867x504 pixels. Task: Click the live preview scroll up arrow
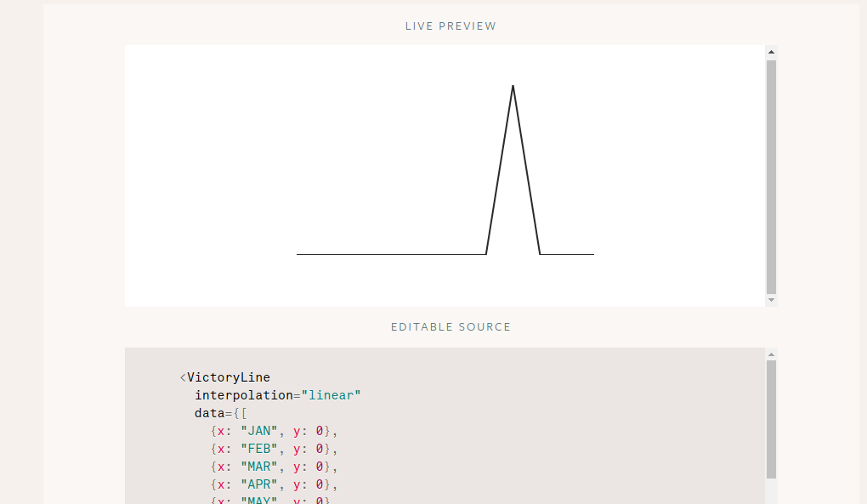coord(771,52)
